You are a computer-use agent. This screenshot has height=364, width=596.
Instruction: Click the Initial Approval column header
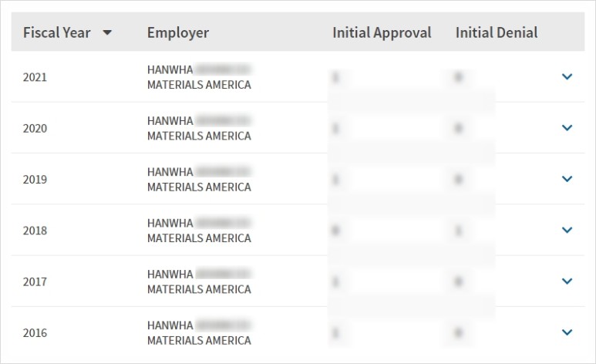tap(382, 32)
